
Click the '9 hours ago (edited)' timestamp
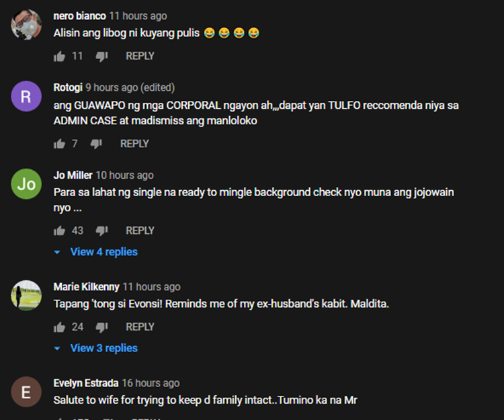[x=130, y=87]
